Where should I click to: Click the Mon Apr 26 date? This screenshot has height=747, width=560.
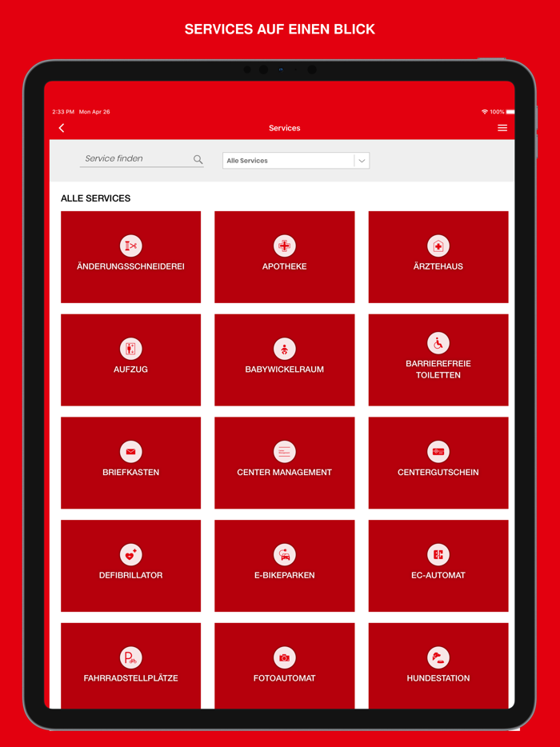click(x=94, y=112)
